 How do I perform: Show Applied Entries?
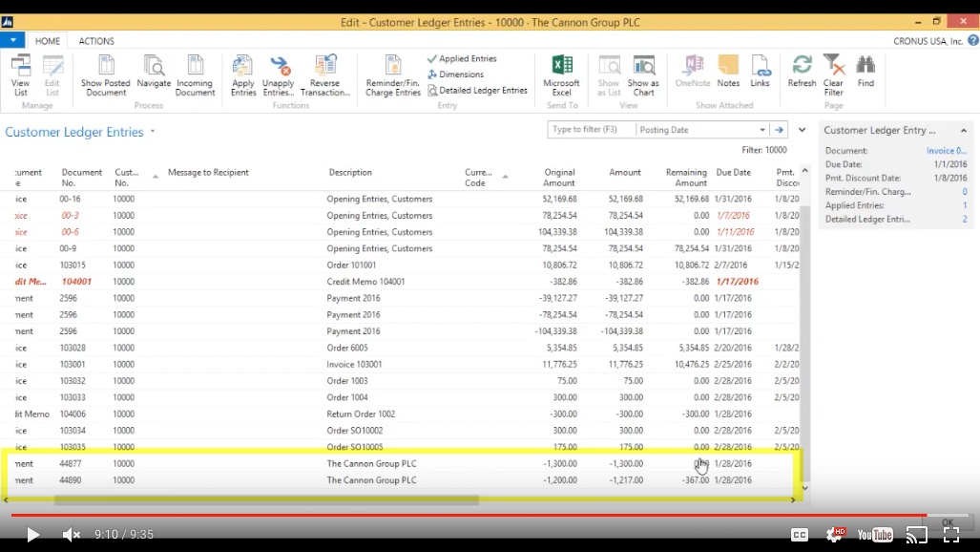(462, 58)
